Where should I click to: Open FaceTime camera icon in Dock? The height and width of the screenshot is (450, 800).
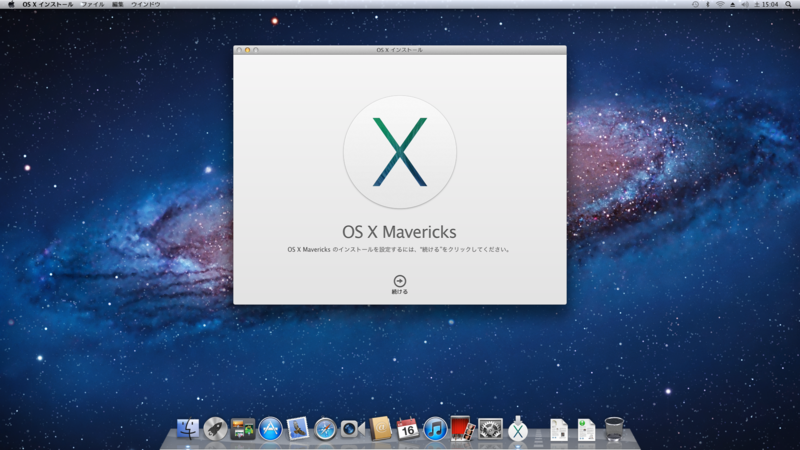click(353, 429)
